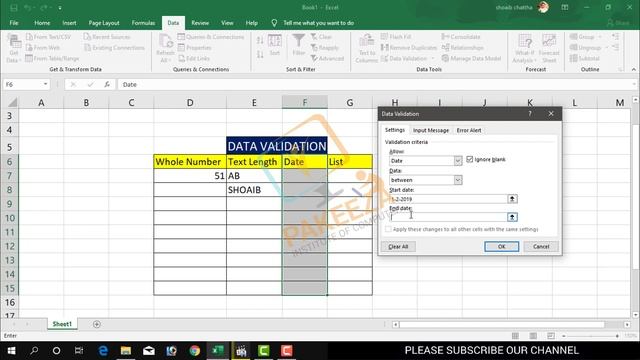The height and width of the screenshot is (360, 640).
Task: Click the End date range selector icon
Action: (x=512, y=217)
